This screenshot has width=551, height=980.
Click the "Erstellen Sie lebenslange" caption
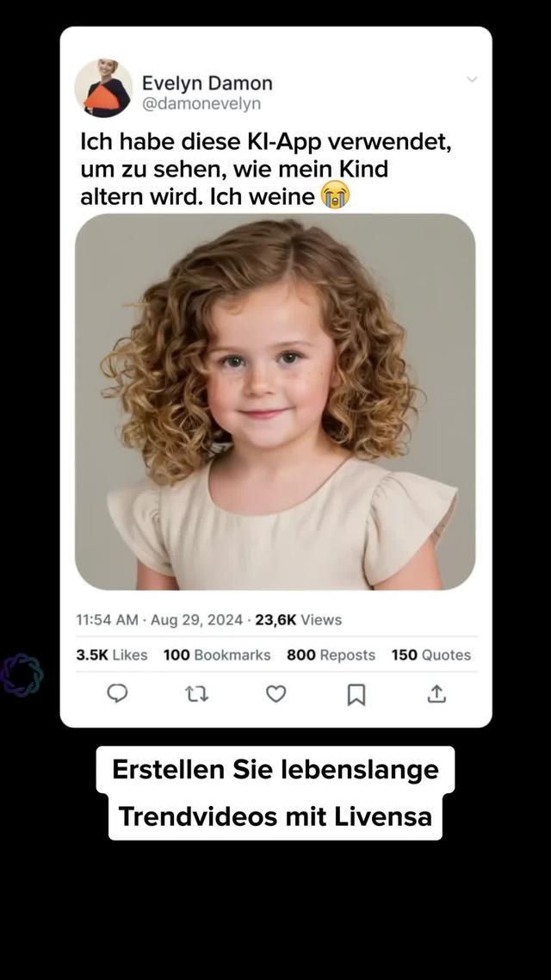click(275, 769)
